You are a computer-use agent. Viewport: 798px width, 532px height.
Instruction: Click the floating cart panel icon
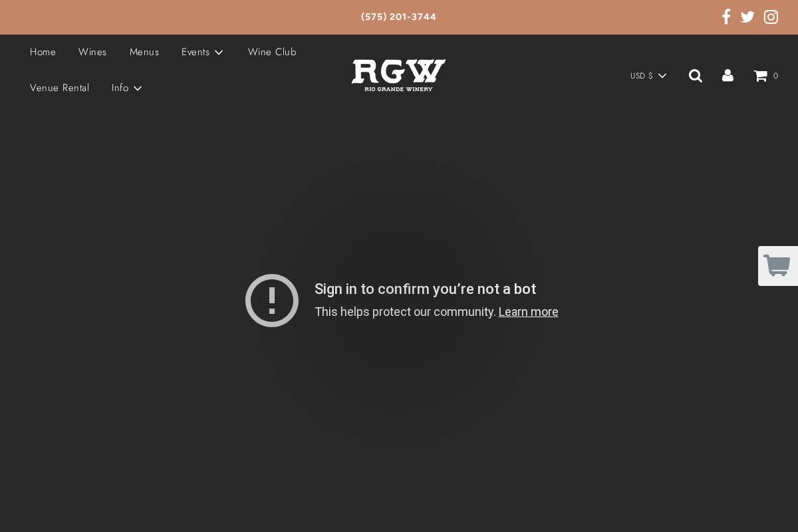coord(777,265)
